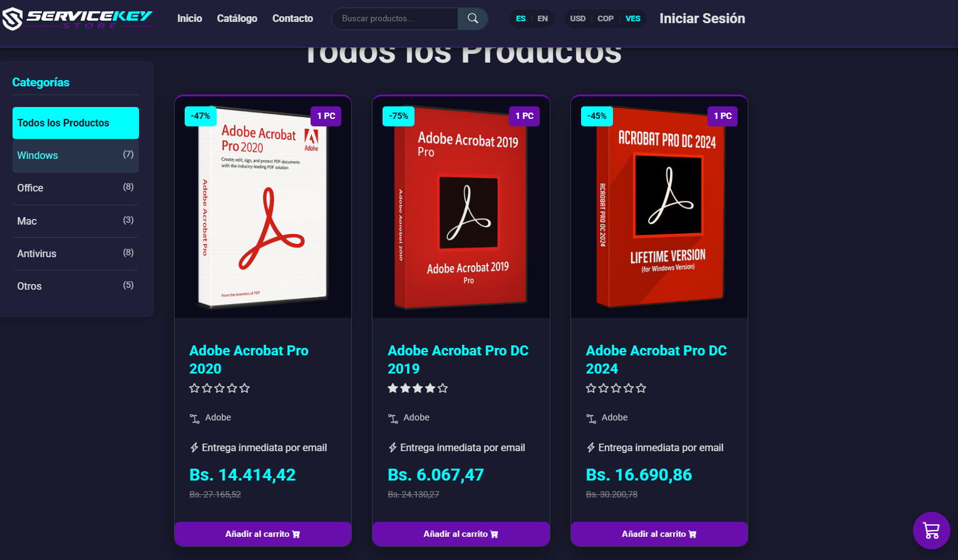Focus the Buscar productos search field
958x560 pixels.
coord(394,19)
